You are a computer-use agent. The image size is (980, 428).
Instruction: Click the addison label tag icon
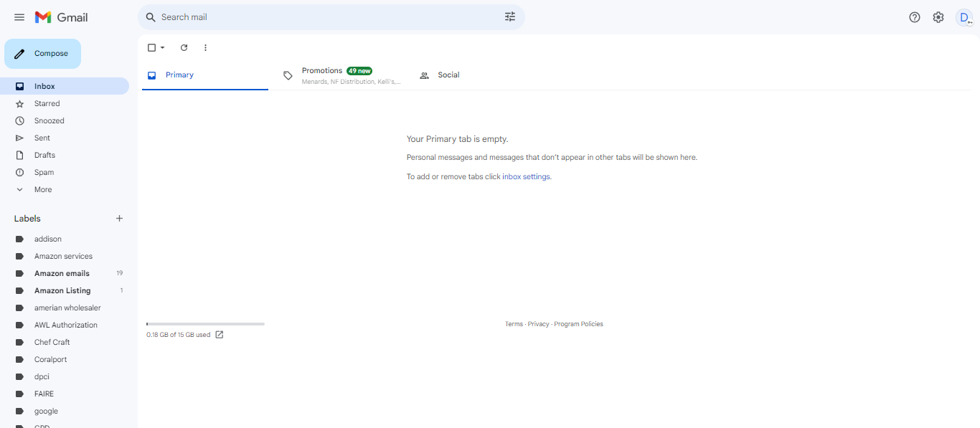(20, 239)
